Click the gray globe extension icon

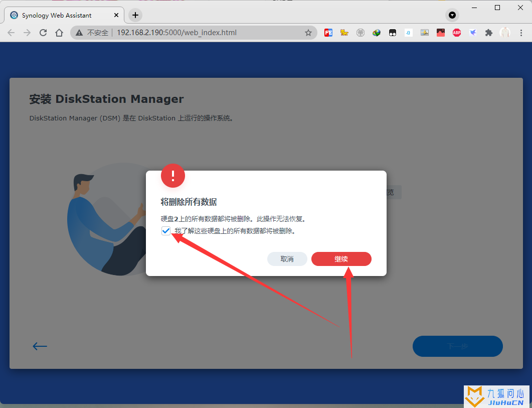(361, 33)
